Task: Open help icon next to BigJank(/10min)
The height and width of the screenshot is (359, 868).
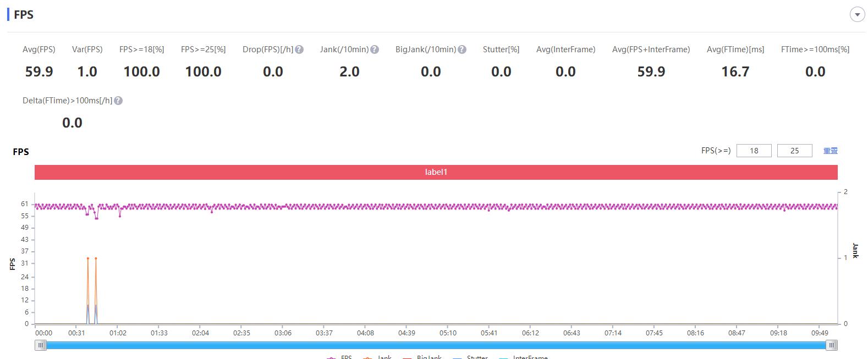Action: click(462, 49)
